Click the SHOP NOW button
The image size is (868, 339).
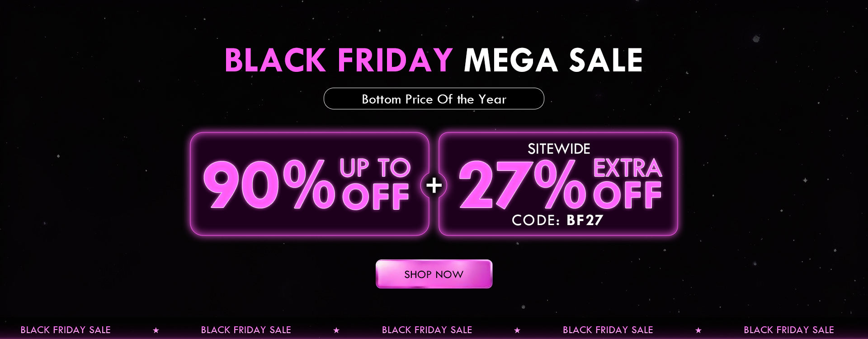[x=434, y=274]
